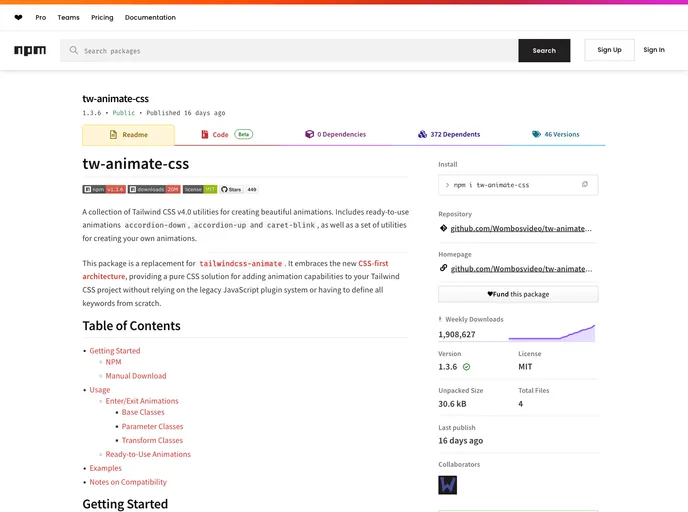Jump to NPM section link

point(113,362)
